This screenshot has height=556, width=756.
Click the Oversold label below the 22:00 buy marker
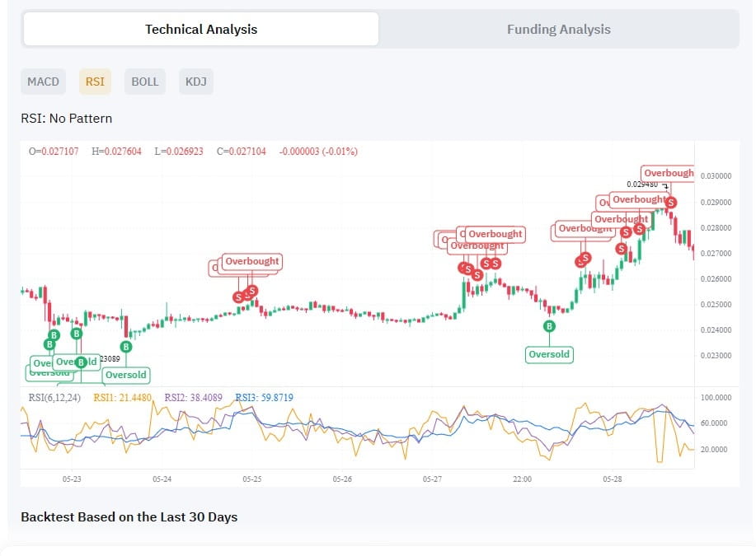tap(550, 354)
